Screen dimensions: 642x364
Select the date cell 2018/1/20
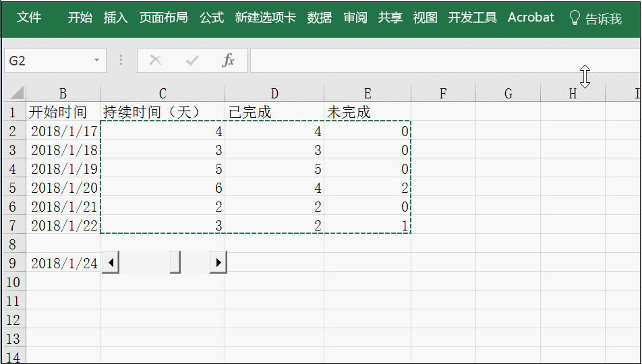tap(63, 187)
